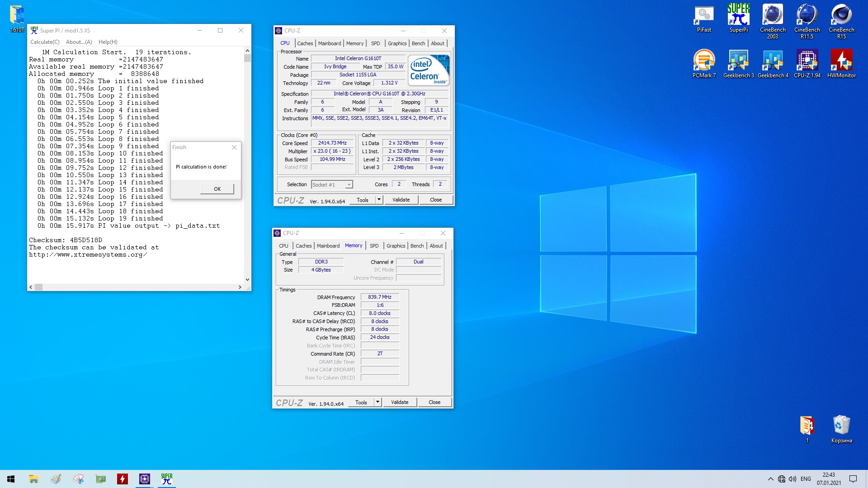Expand Tools dropdown arrow in lower CPU-Z
The height and width of the screenshot is (488, 868).
pos(377,402)
